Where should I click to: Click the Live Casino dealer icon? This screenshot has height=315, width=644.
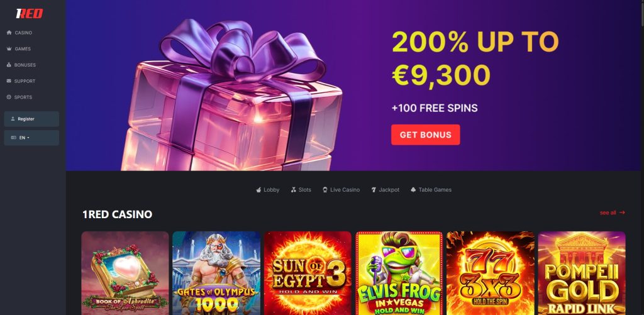pyautogui.click(x=325, y=190)
